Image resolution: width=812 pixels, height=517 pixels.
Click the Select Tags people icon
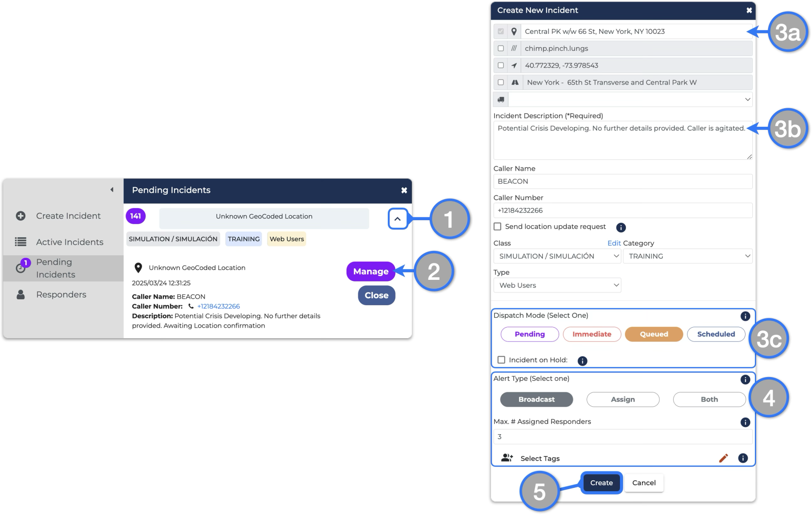(x=507, y=458)
